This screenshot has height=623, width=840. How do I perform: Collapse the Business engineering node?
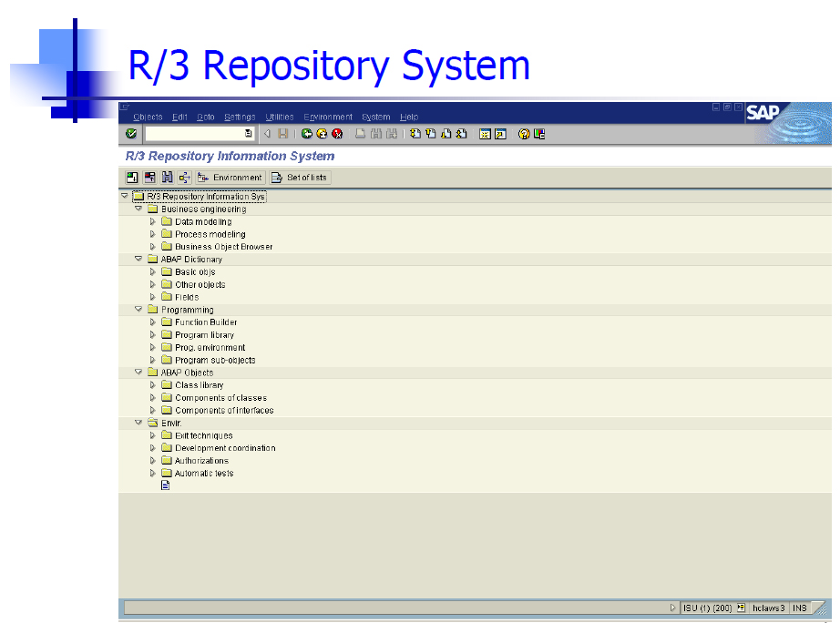pyautogui.click(x=138, y=209)
